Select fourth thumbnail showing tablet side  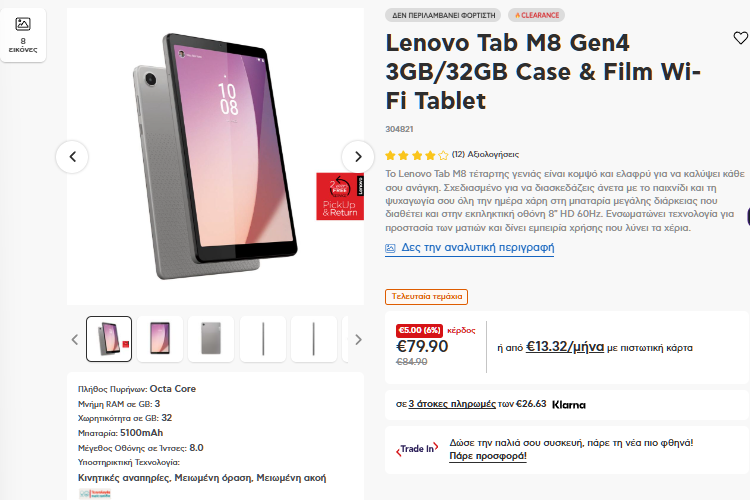click(x=263, y=339)
